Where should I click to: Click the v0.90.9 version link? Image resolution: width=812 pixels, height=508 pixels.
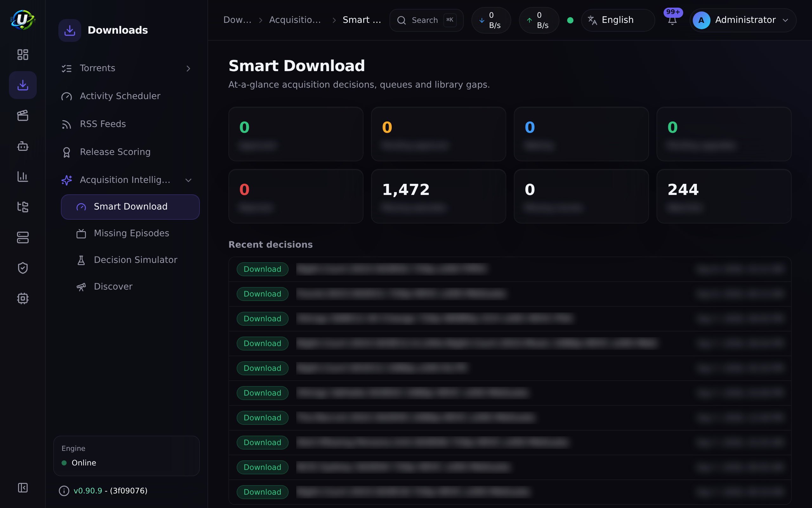click(88, 491)
